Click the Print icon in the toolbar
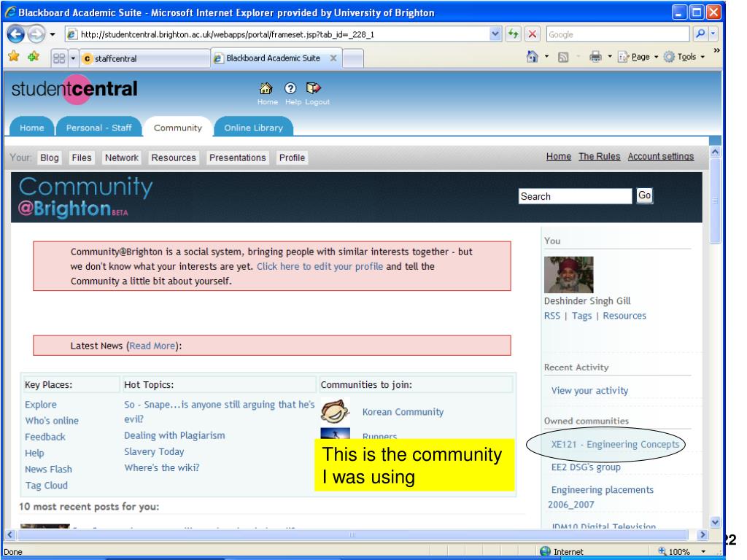The height and width of the screenshot is (560, 747). [x=595, y=57]
